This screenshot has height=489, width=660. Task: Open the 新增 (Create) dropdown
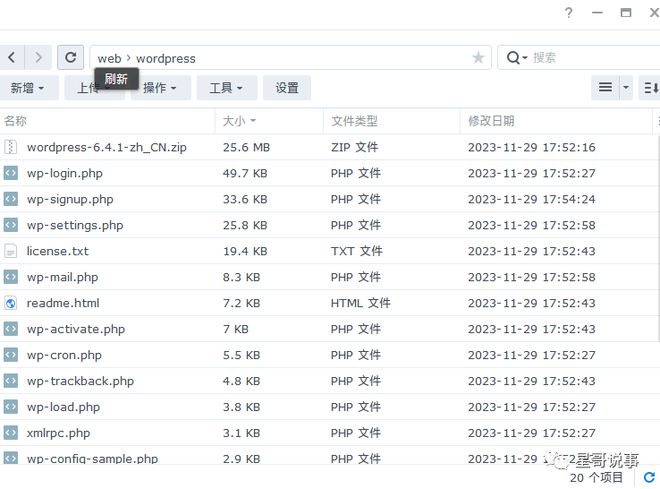click(27, 88)
